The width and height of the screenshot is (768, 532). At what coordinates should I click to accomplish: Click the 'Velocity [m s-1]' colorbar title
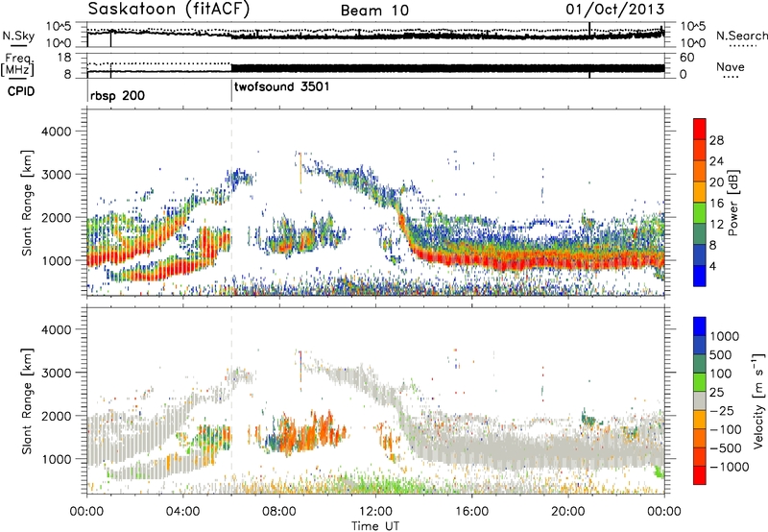[x=758, y=400]
